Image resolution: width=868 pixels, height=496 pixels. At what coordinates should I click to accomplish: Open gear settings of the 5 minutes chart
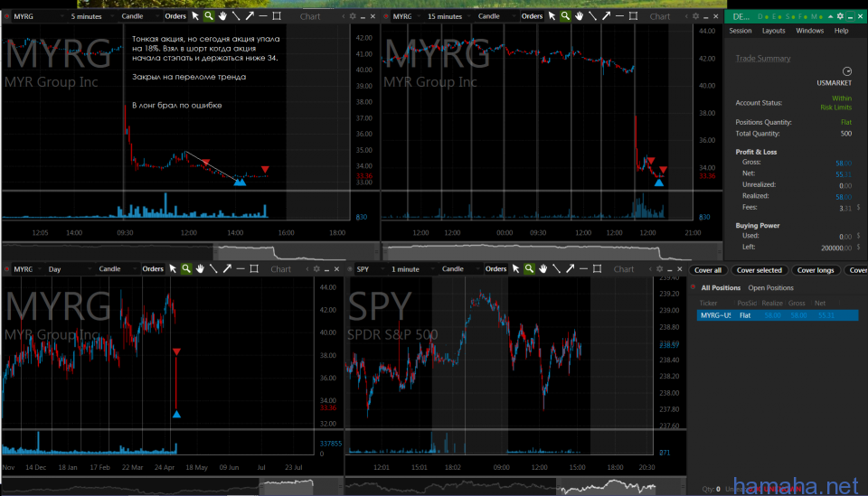[353, 16]
